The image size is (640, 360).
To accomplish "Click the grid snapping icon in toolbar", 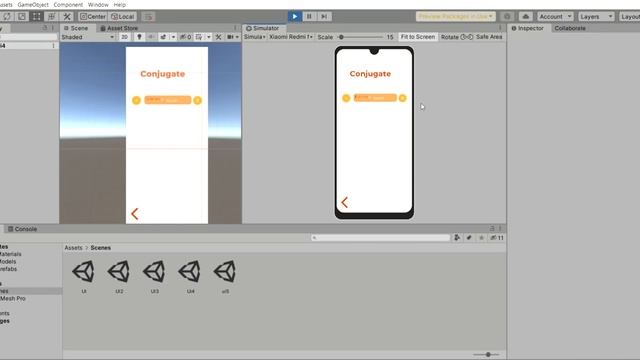I will tap(149, 17).
